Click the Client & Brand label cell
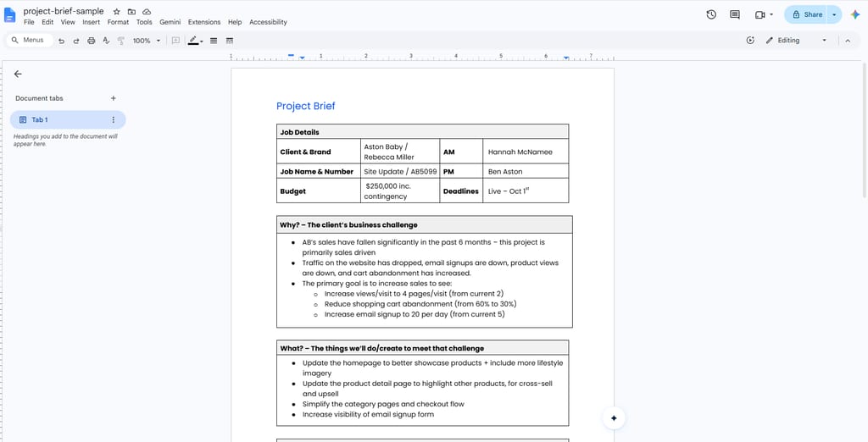The height and width of the screenshot is (442, 868). click(319, 152)
